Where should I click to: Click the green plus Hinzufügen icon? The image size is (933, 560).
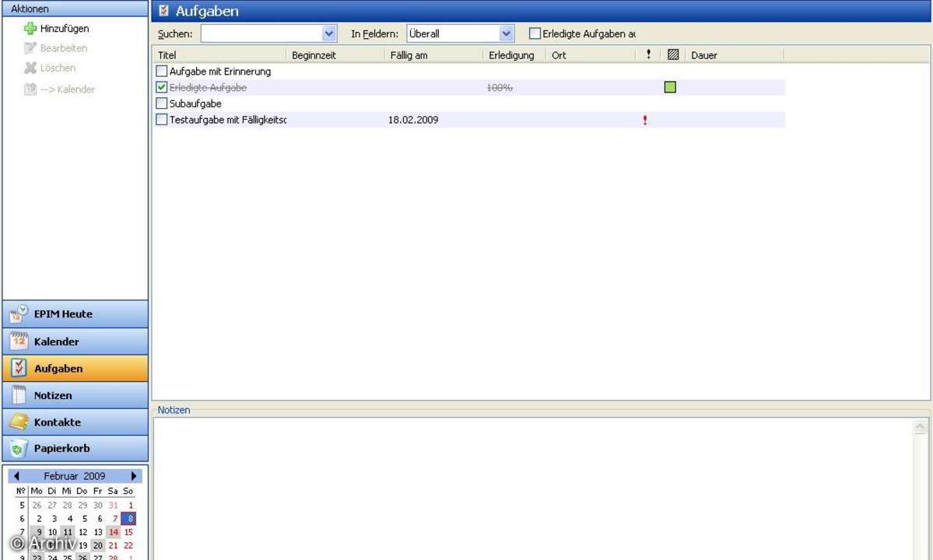[x=30, y=29]
